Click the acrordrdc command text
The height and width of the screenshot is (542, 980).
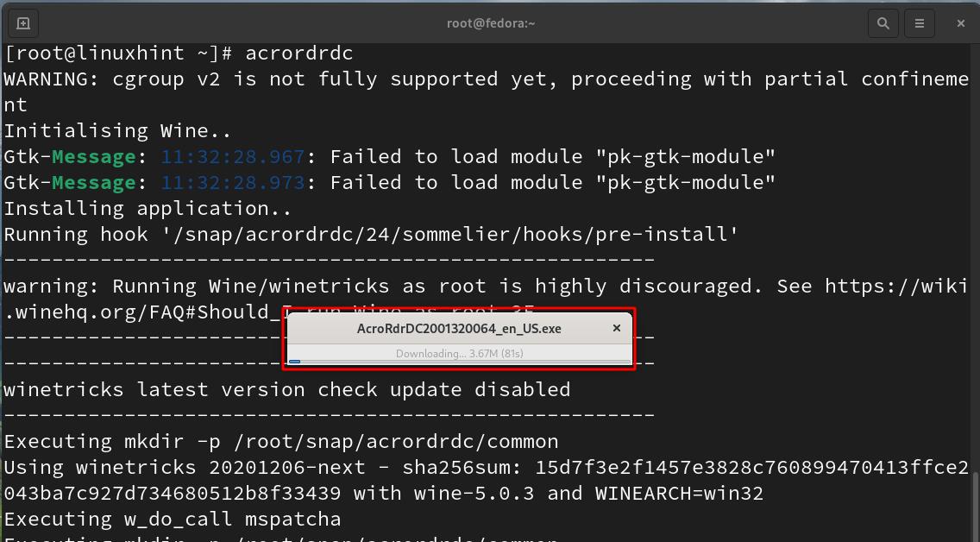299,53
